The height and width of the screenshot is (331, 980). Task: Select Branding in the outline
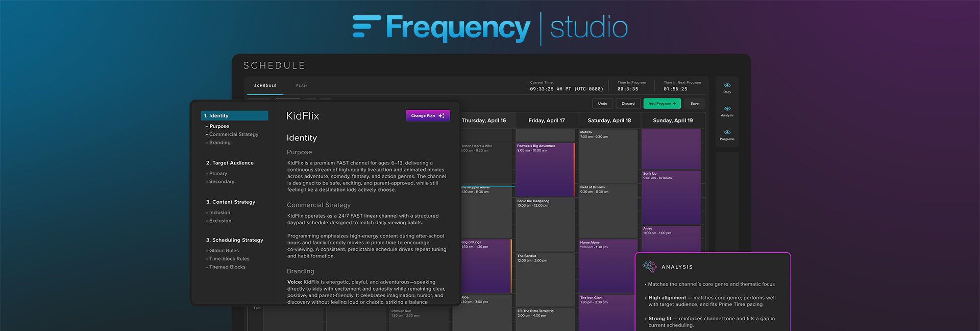pos(219,143)
